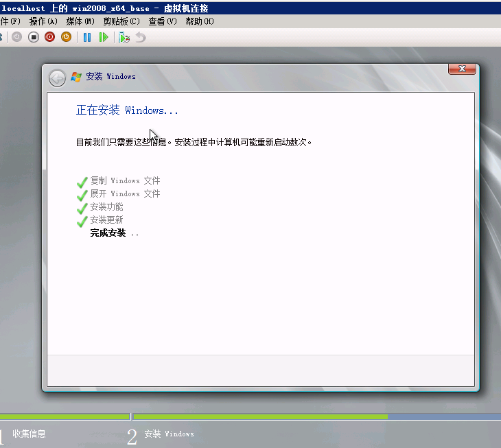Click the red Shut Down icon
This screenshot has height=448, width=501.
click(49, 37)
